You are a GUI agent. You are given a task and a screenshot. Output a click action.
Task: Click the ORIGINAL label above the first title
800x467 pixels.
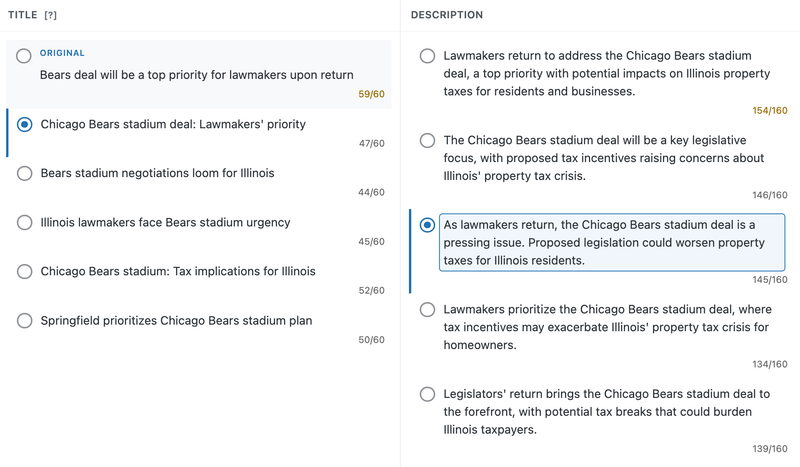click(x=62, y=53)
